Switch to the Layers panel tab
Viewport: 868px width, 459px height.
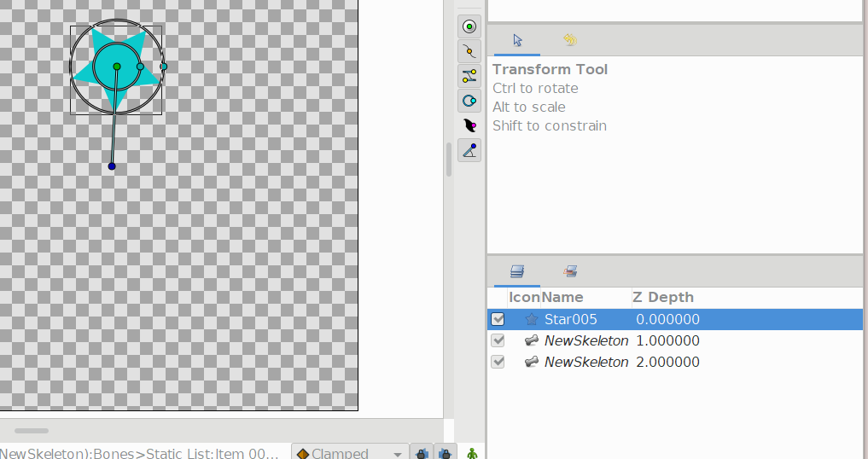[x=517, y=271]
